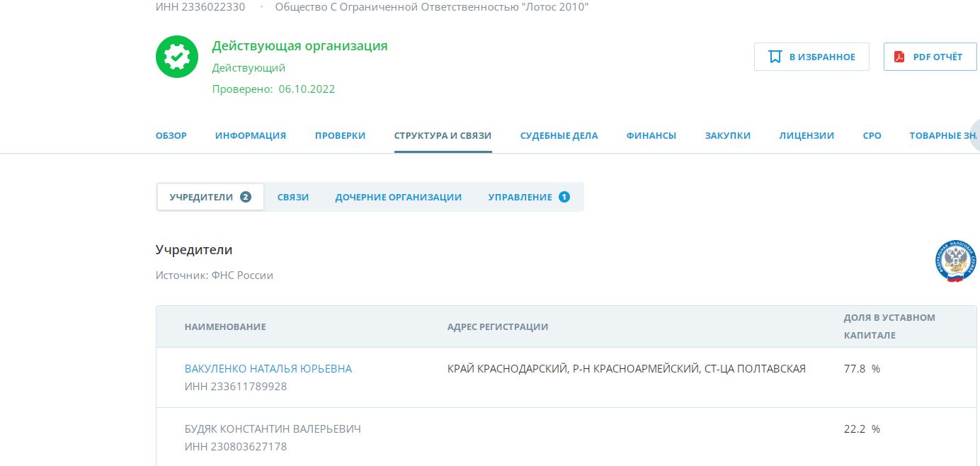Click the ИНН 233611789928 text
This screenshot has height=466, width=980.
pyautogui.click(x=236, y=387)
